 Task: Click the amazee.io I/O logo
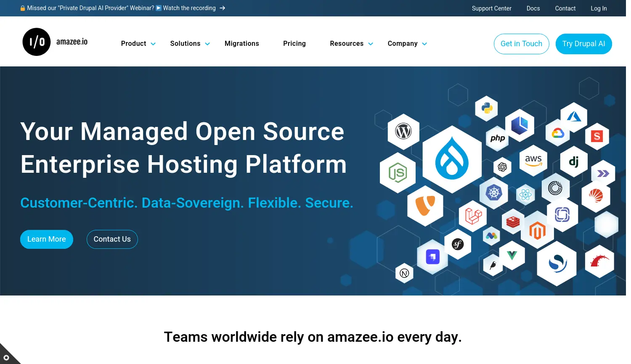(x=37, y=42)
